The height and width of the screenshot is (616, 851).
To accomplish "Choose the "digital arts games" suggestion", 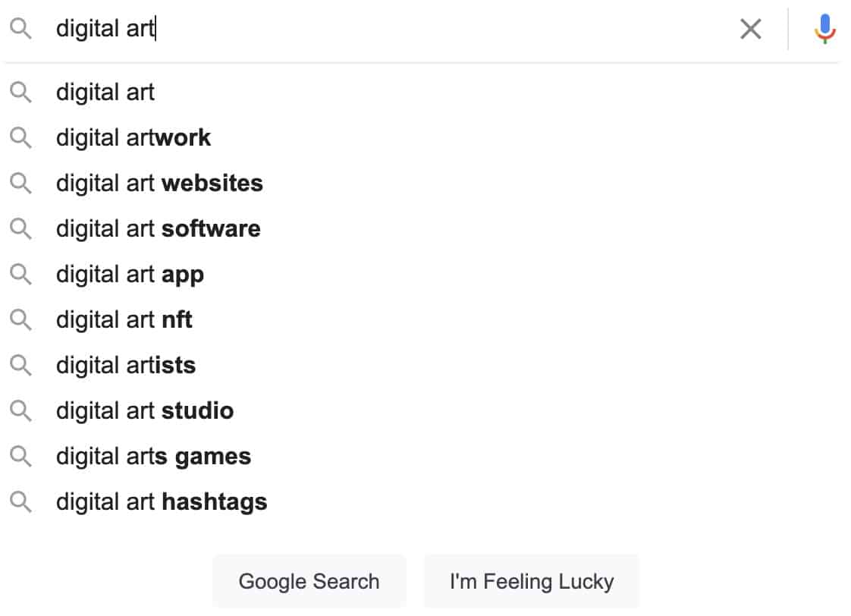I will pos(153,457).
